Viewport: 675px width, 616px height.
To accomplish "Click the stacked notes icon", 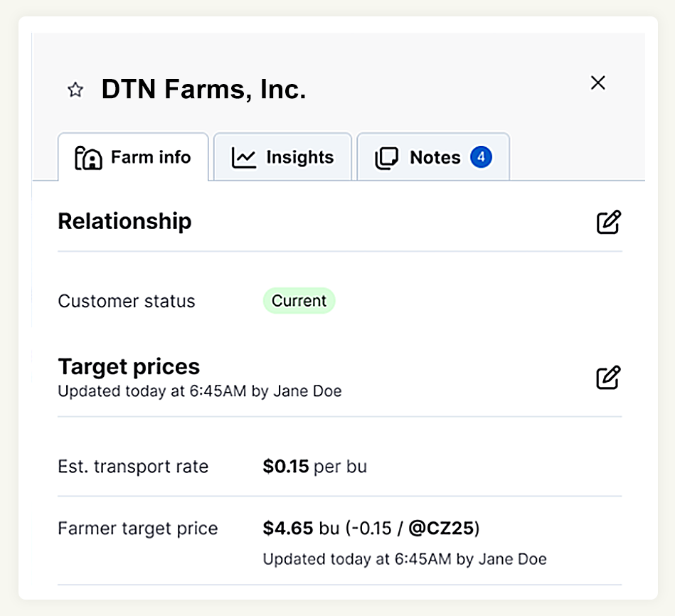I will coord(387,158).
